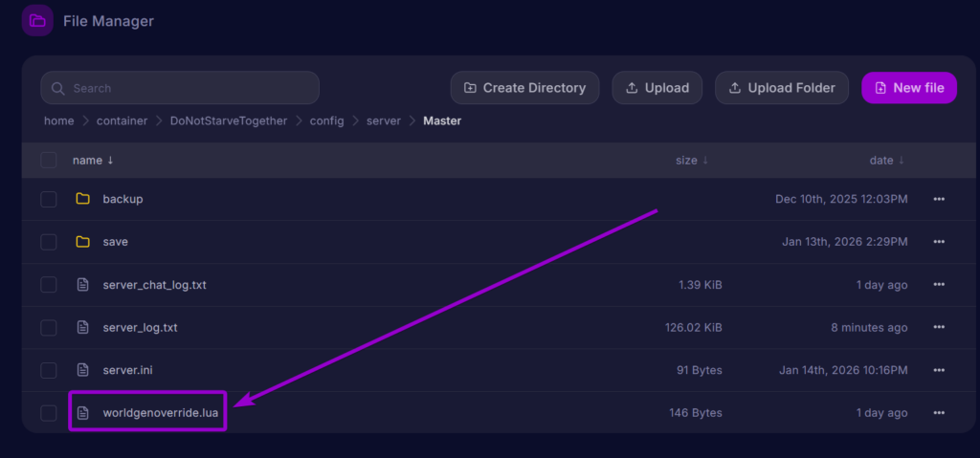Viewport: 980px width, 458px height.
Task: Toggle the select-all checkbox in header
Action: pyautogui.click(x=49, y=161)
